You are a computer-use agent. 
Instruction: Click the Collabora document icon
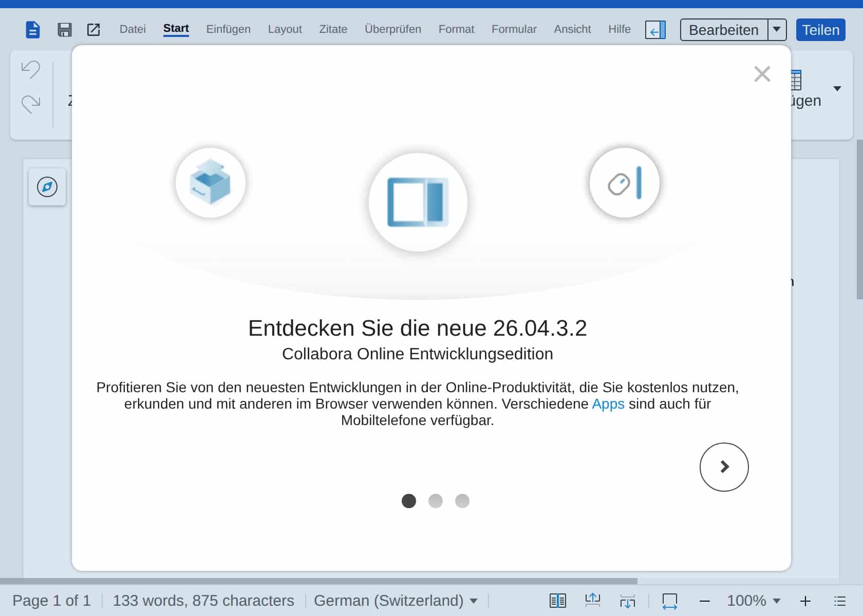pyautogui.click(x=33, y=30)
